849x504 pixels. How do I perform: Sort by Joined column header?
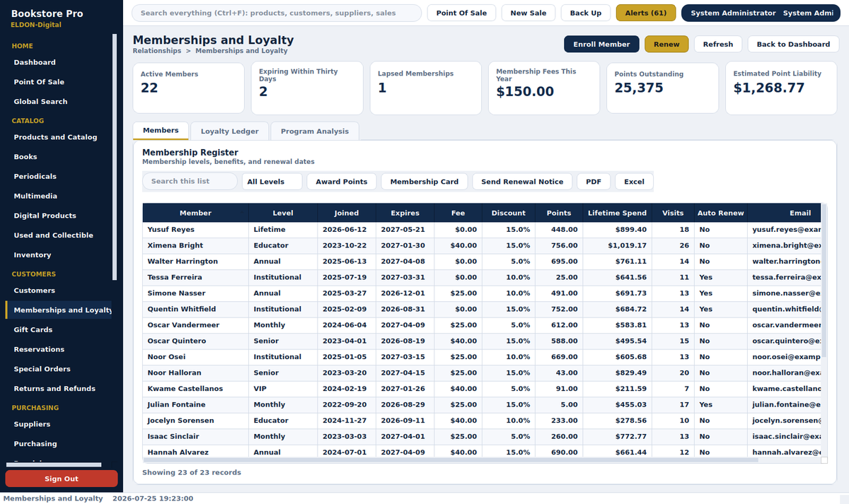point(346,213)
